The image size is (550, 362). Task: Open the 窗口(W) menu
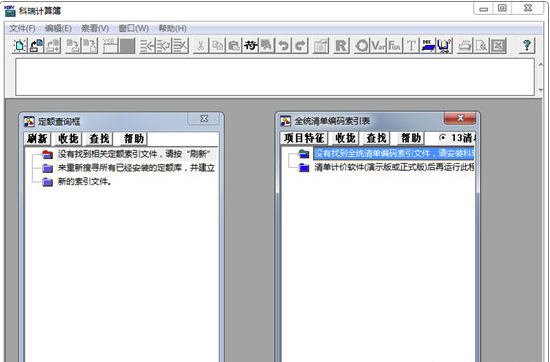click(x=134, y=28)
